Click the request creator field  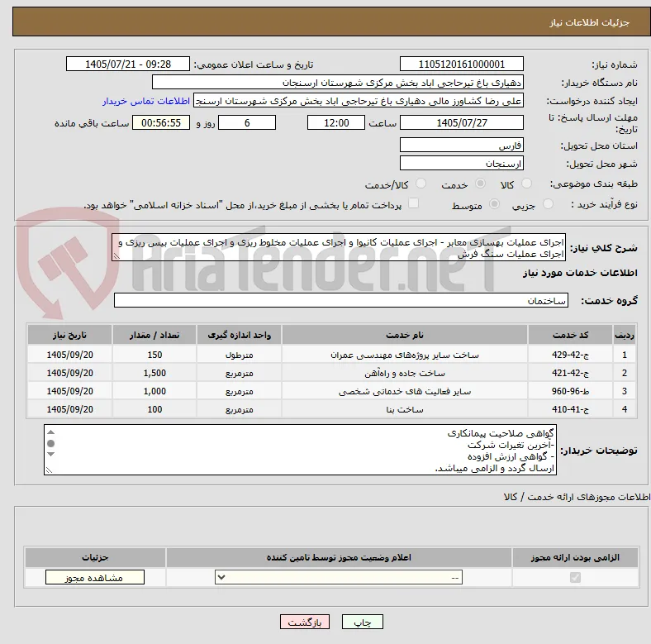point(359,101)
